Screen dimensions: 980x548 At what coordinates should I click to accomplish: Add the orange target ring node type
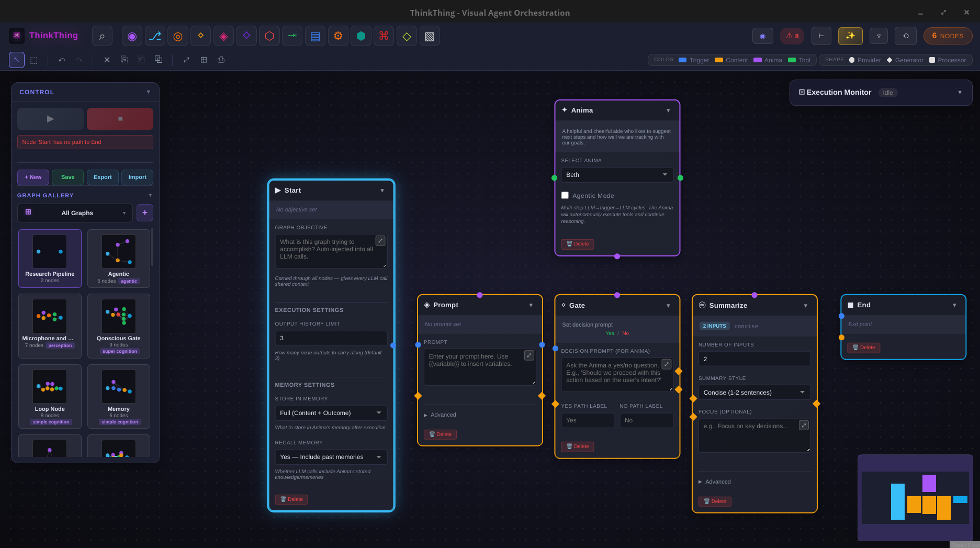pos(178,36)
